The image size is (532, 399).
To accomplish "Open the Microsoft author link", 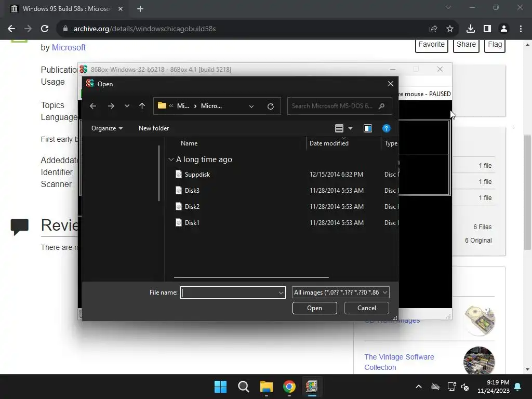I will coord(69,47).
